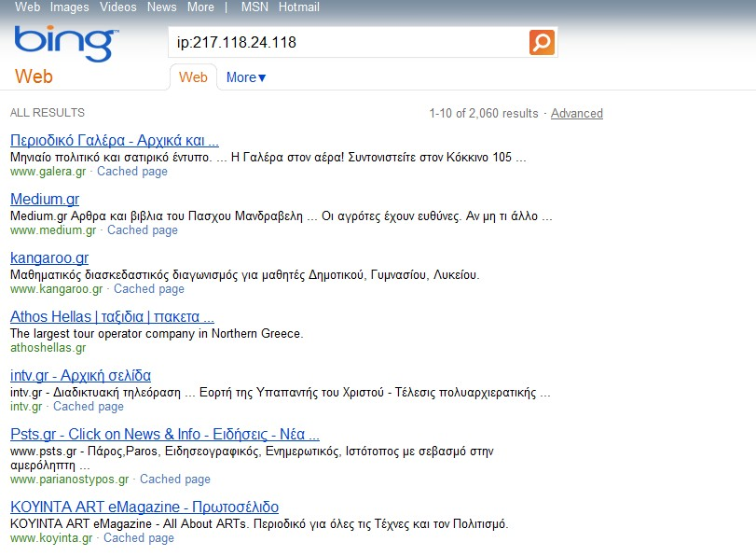Open the More menu in the top bar

pos(200,7)
